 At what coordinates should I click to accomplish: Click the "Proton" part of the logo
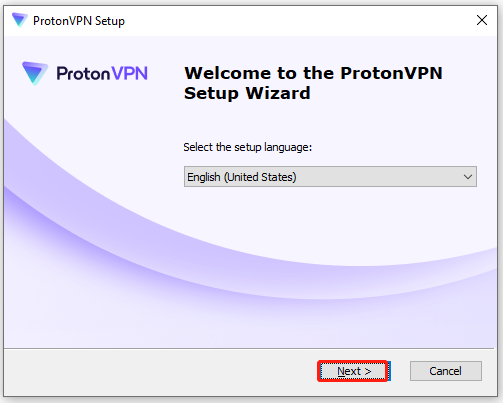83,74
